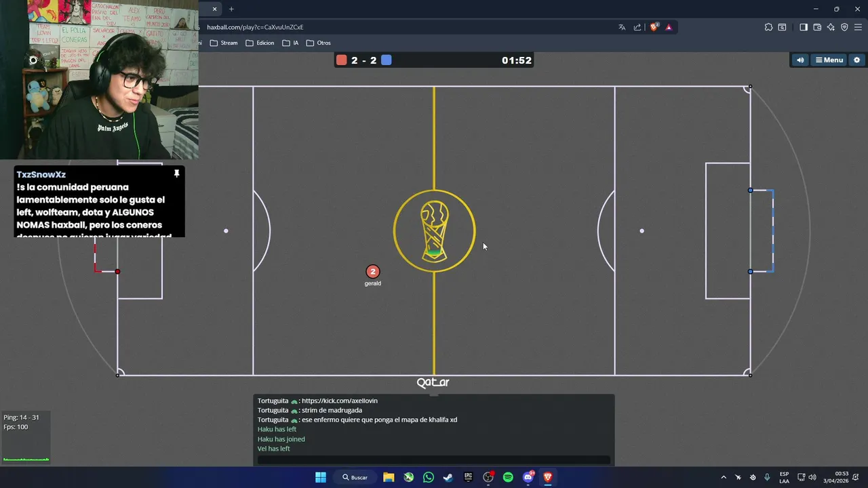Open the Edicion bookmarks folder
The width and height of the screenshot is (868, 488).
click(x=260, y=43)
